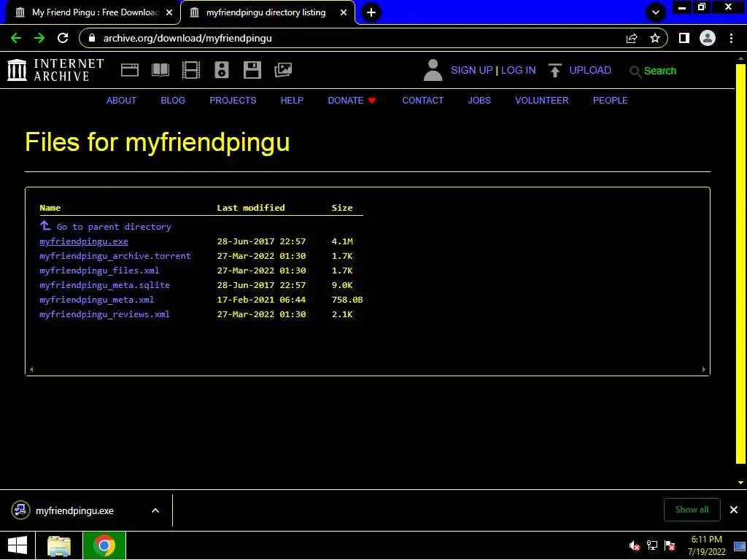This screenshot has height=560, width=747.
Task: Open the Texts book icon
Action: point(160,70)
